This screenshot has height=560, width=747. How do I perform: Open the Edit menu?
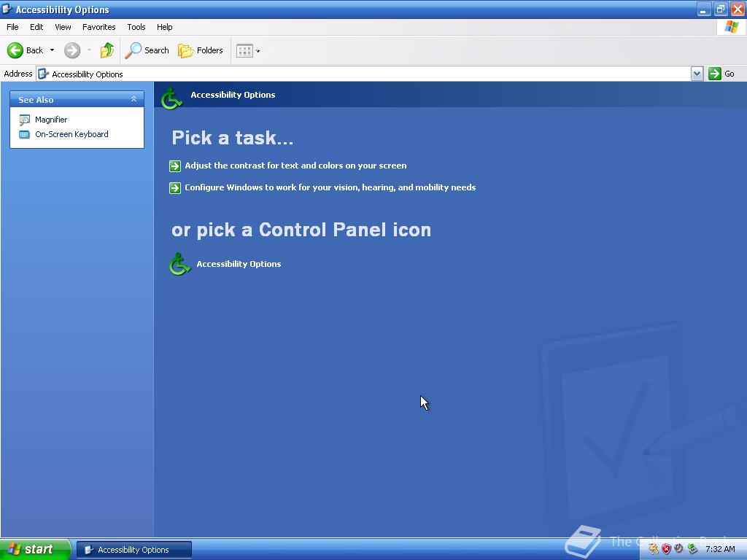tap(36, 27)
